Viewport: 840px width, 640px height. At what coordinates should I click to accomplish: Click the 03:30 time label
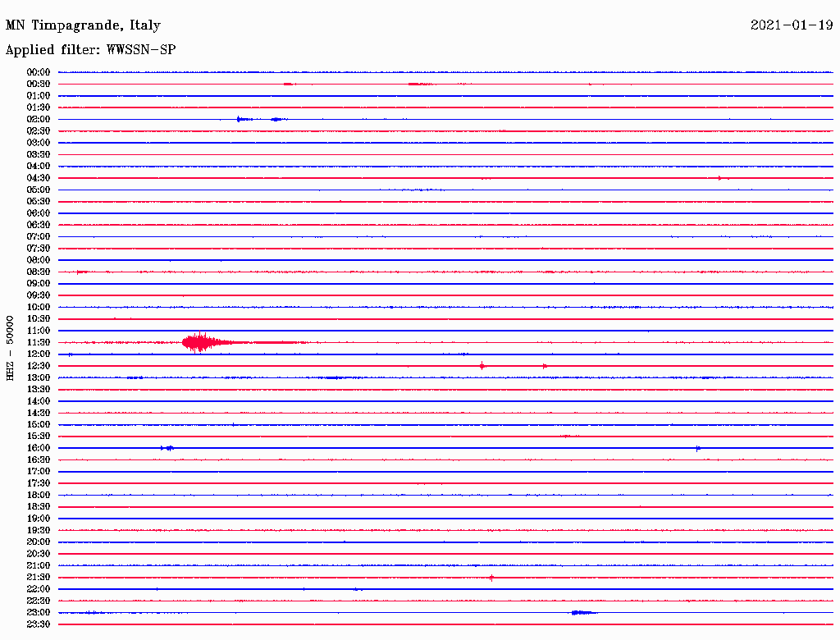[x=39, y=154]
